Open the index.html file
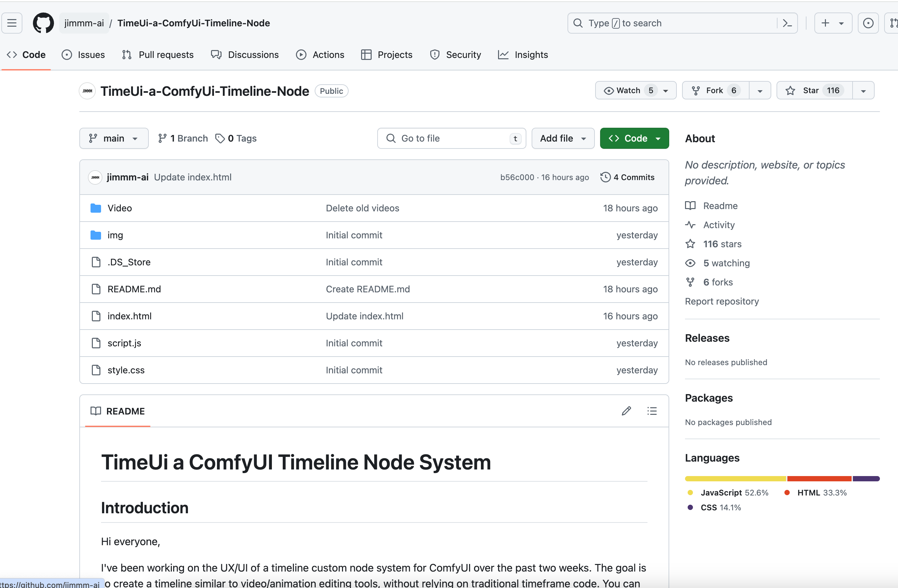Viewport: 898px width, 588px height. [x=129, y=316]
